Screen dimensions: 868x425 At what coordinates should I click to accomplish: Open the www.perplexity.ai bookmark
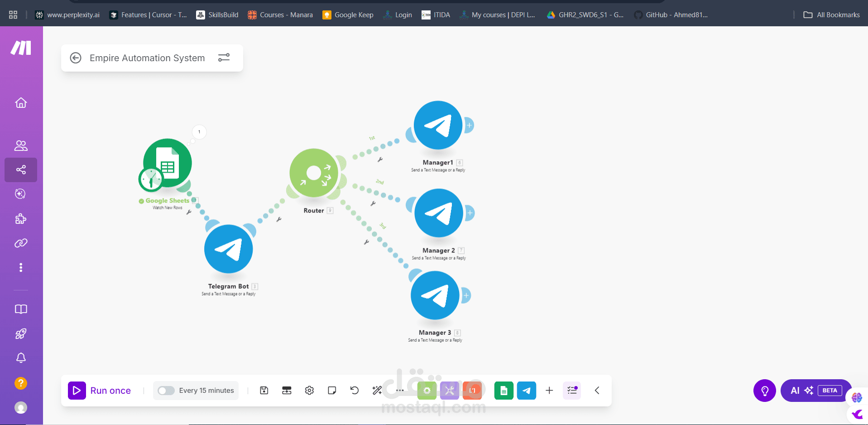67,15
